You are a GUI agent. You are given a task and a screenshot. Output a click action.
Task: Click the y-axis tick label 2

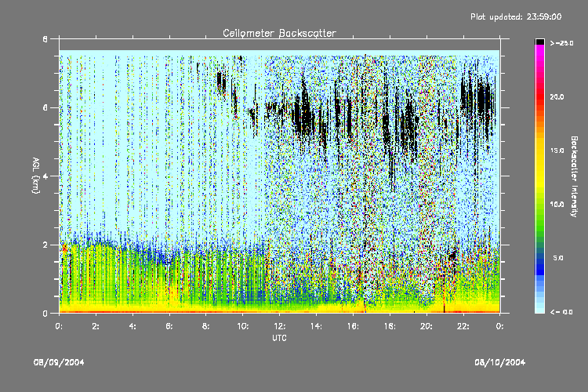tap(45, 245)
